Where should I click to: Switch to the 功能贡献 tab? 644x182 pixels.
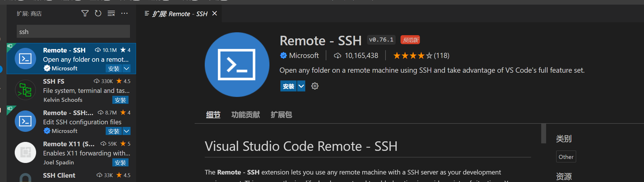[x=246, y=115]
